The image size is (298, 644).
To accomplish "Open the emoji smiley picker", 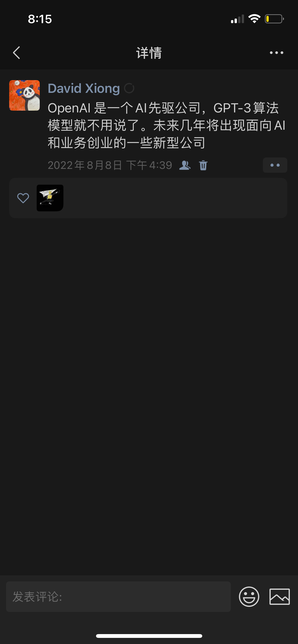I will click(249, 597).
